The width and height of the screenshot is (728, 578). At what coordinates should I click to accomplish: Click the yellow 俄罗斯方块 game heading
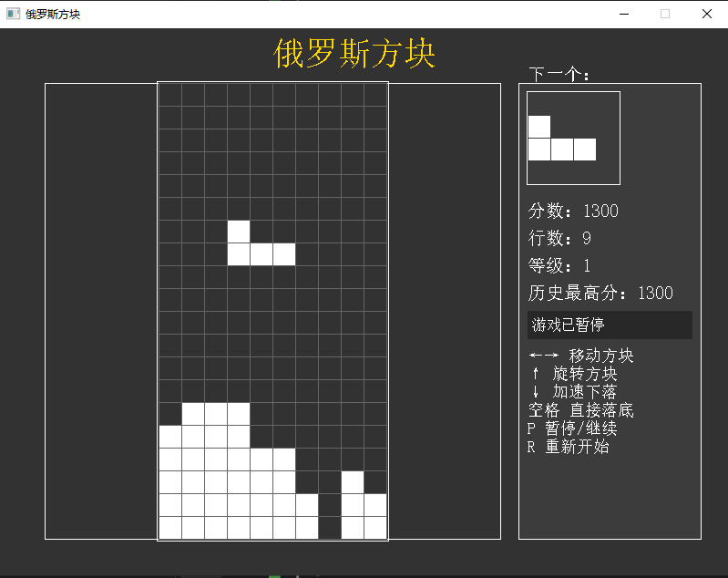[355, 55]
